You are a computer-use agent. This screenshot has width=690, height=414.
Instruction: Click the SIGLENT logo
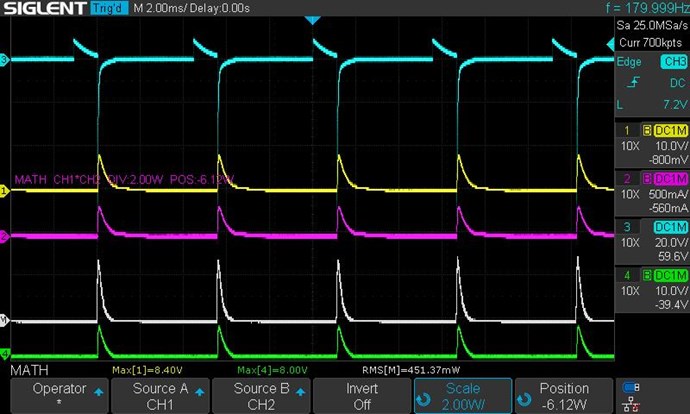point(45,8)
